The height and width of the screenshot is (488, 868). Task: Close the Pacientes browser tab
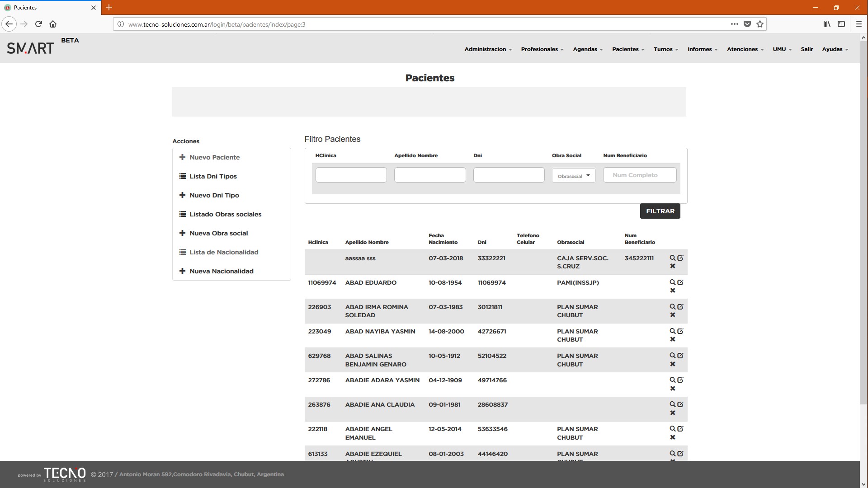(x=94, y=8)
